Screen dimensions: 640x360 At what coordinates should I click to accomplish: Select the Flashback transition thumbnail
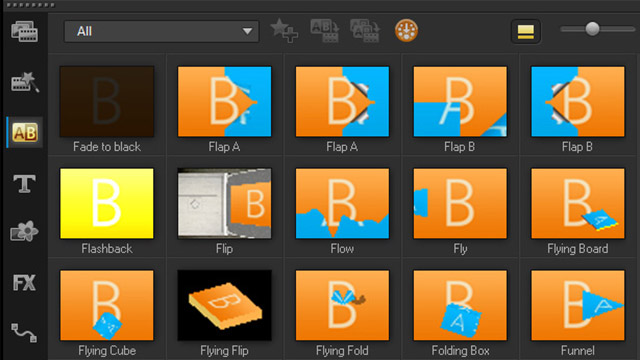pos(107,211)
